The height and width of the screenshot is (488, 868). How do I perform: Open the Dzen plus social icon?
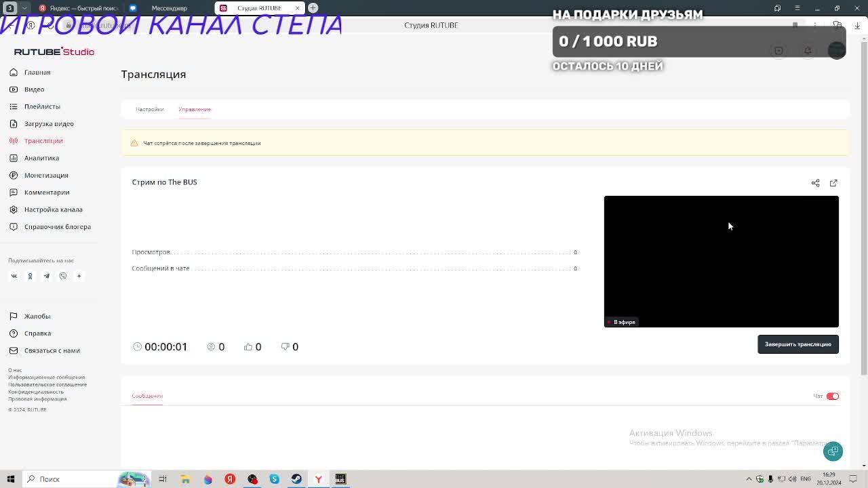(x=79, y=276)
